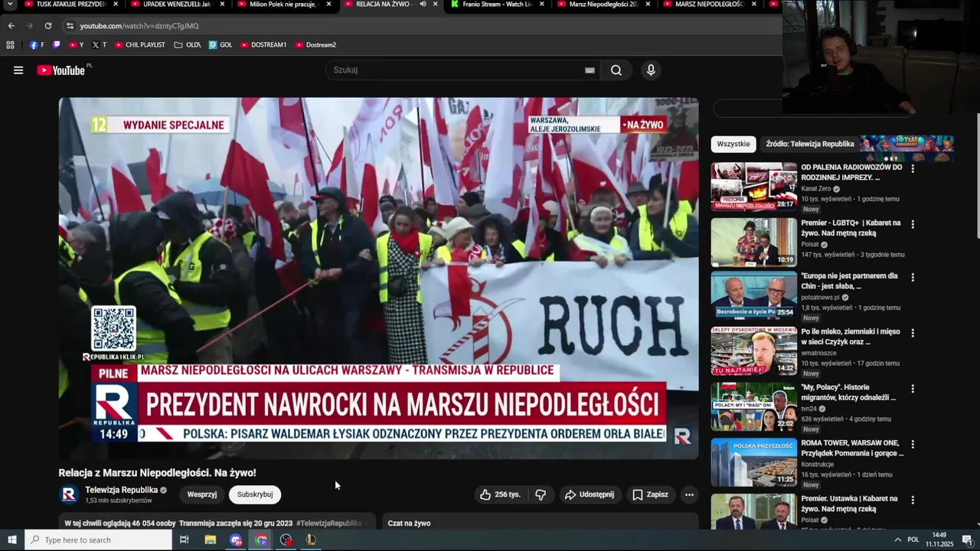
Task: Open #TelewizjaRepublika hashtag link
Action: pos(328,523)
